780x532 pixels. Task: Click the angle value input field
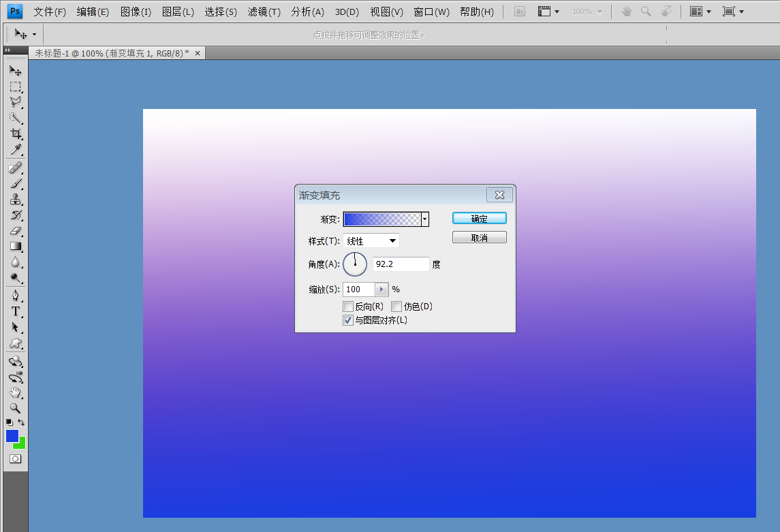401,264
